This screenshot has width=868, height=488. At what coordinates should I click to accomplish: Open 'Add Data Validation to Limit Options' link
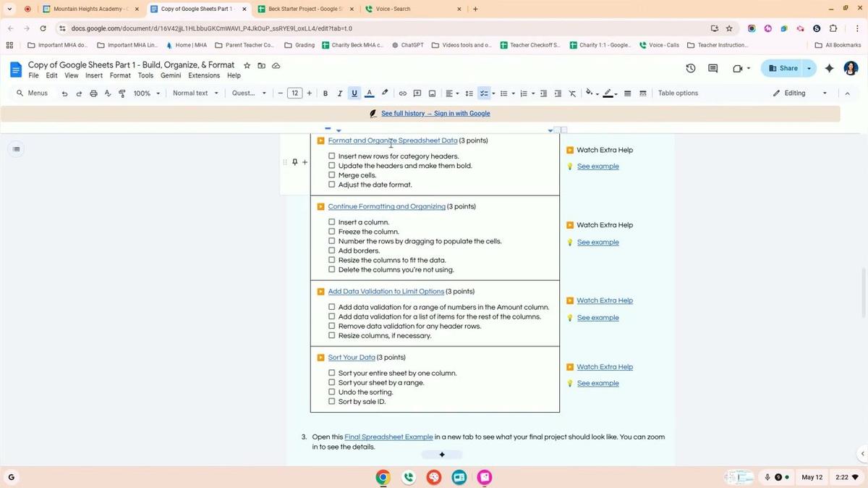tap(386, 291)
